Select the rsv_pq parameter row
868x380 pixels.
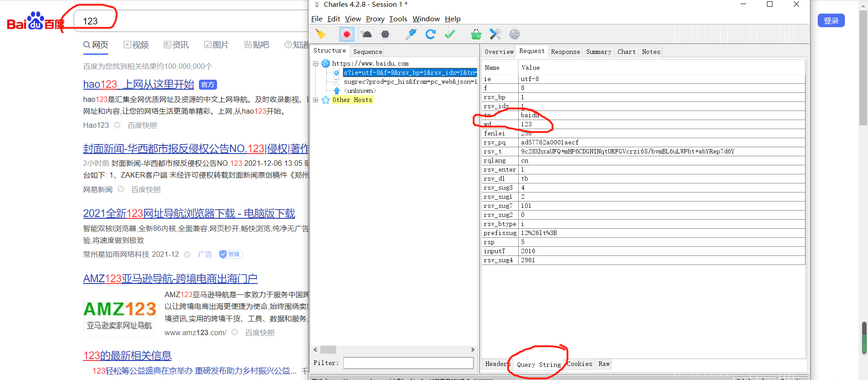643,142
